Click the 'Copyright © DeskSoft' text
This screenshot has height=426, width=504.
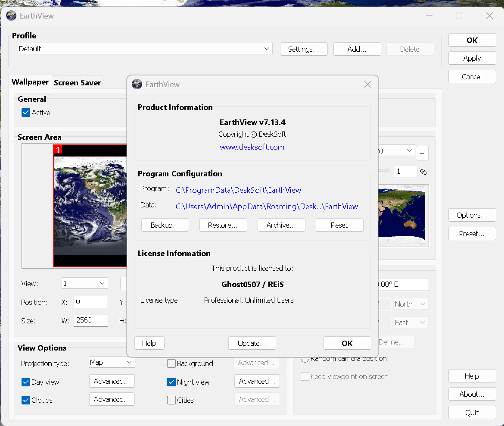252,134
